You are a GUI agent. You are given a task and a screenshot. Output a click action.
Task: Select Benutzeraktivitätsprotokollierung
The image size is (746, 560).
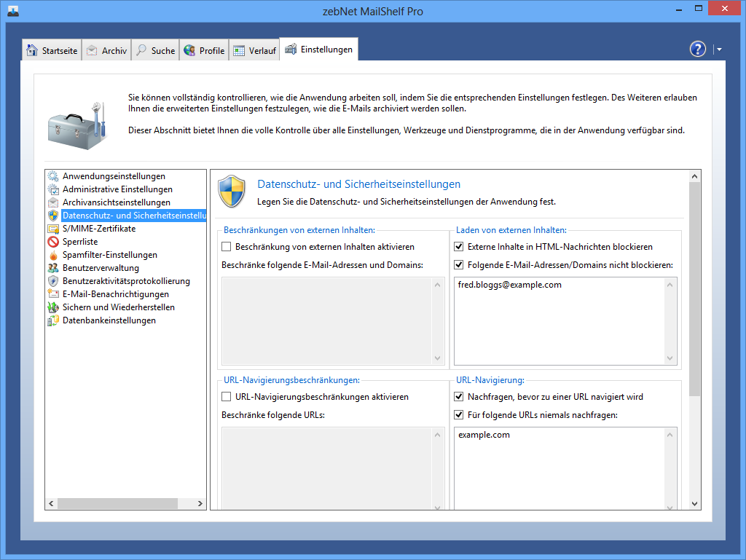point(126,281)
